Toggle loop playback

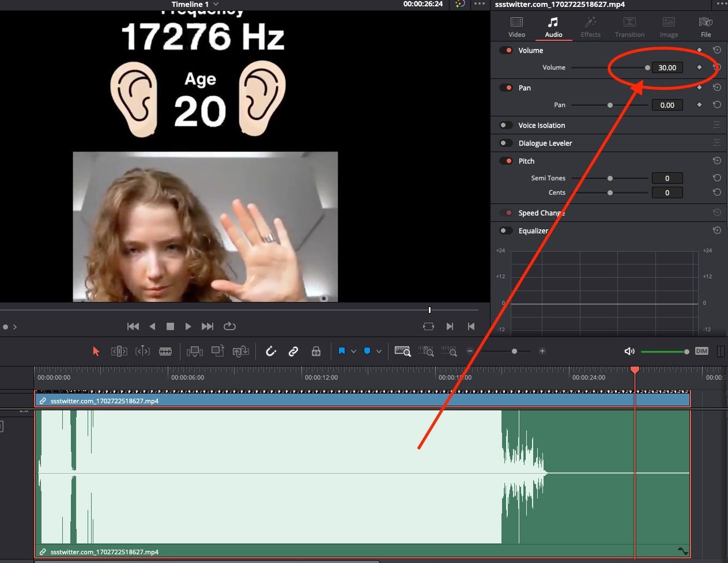[x=229, y=326]
